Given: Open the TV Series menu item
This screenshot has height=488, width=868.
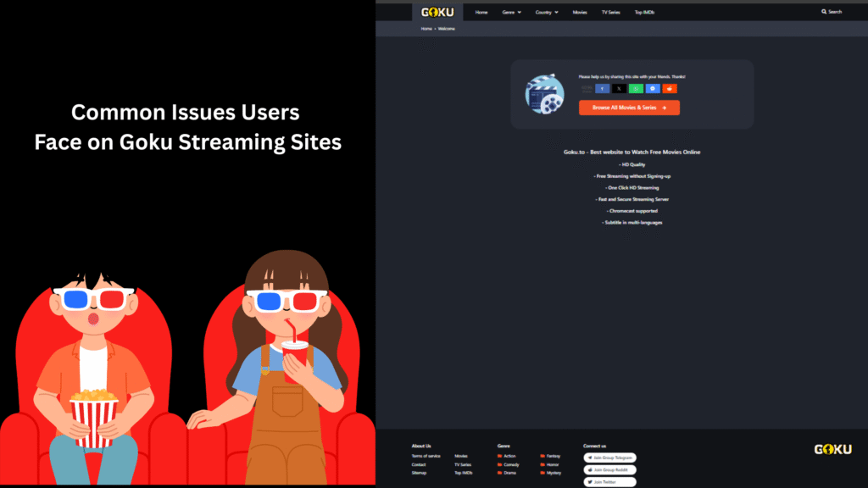Looking at the screenshot, I should point(610,12).
